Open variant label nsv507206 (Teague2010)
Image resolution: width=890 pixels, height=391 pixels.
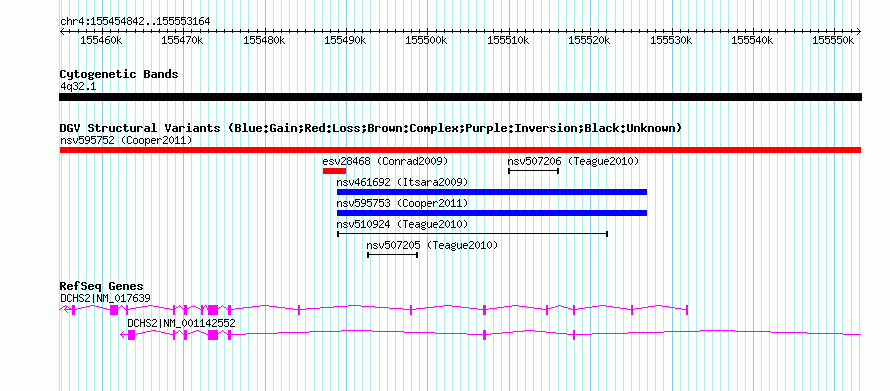[573, 161]
